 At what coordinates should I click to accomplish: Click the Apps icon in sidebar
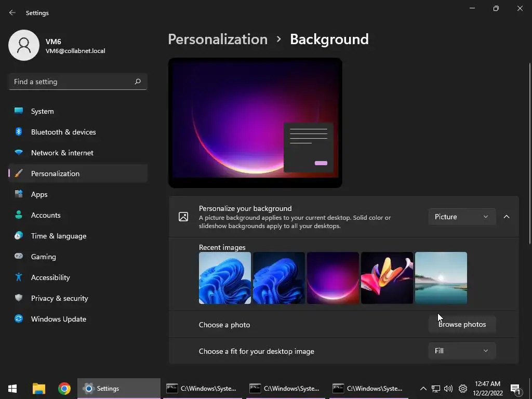coord(19,194)
